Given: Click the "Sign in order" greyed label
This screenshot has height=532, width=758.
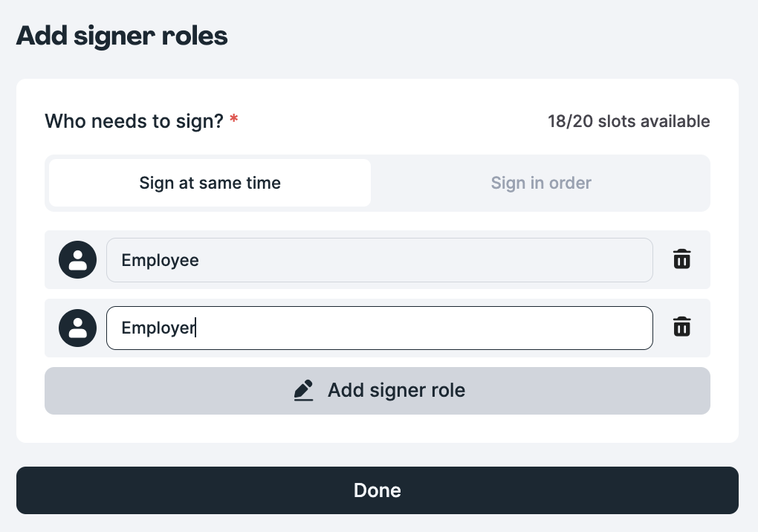Looking at the screenshot, I should (x=540, y=183).
